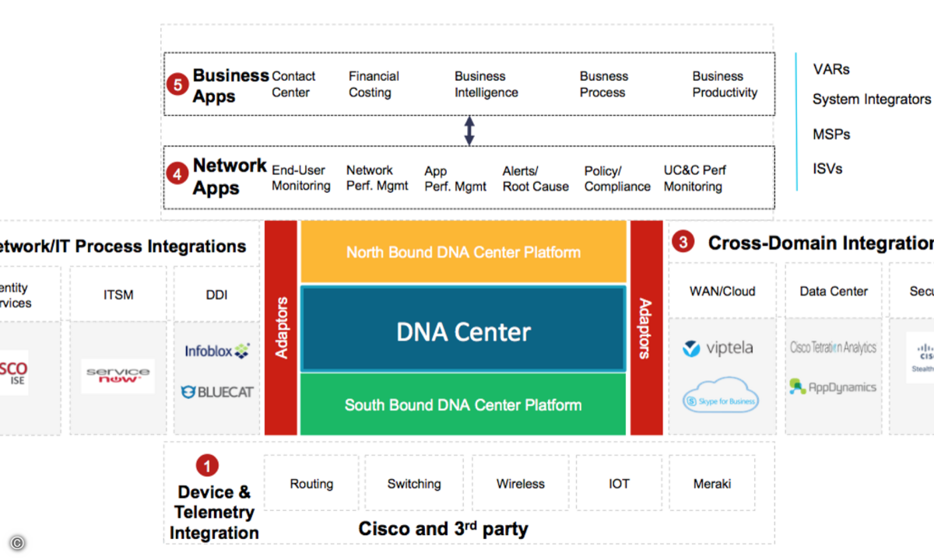
Task: Click the Busness Process item
Action: (x=603, y=84)
